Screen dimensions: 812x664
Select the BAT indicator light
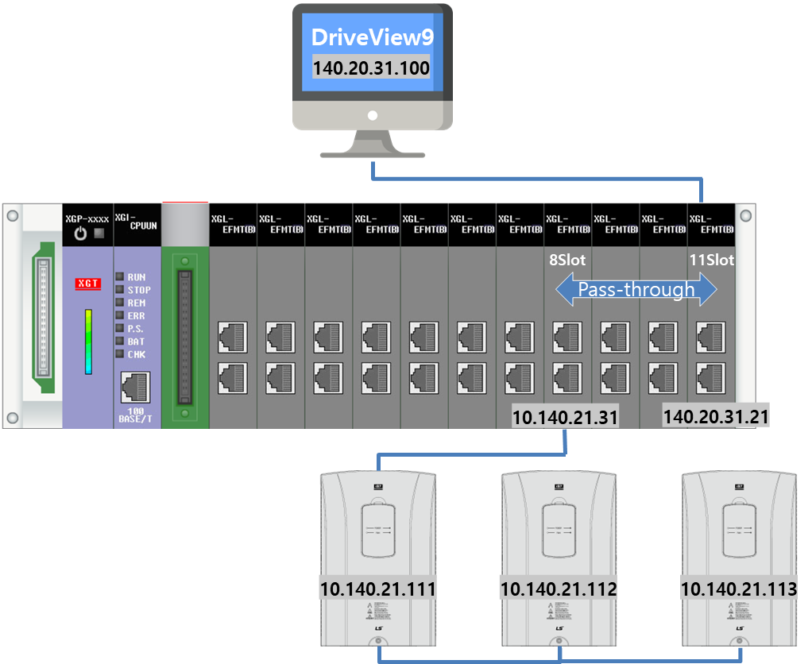119,341
